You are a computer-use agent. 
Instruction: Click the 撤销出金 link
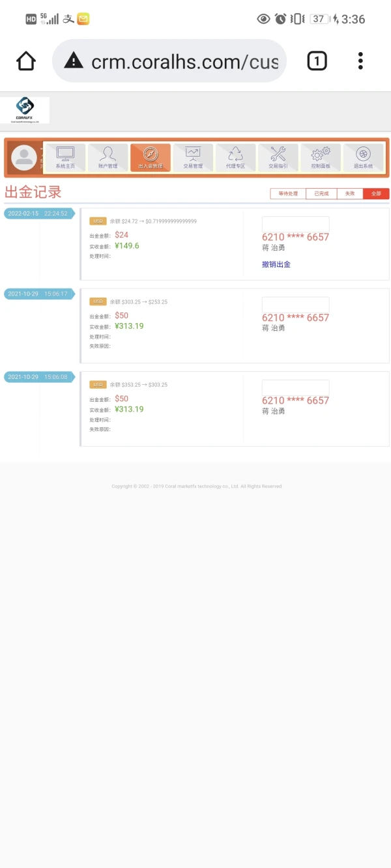[276, 264]
